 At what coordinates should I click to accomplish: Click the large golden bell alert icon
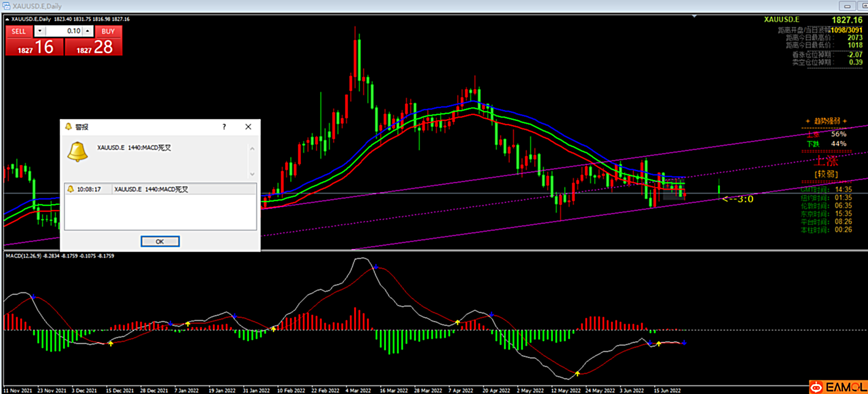point(78,152)
